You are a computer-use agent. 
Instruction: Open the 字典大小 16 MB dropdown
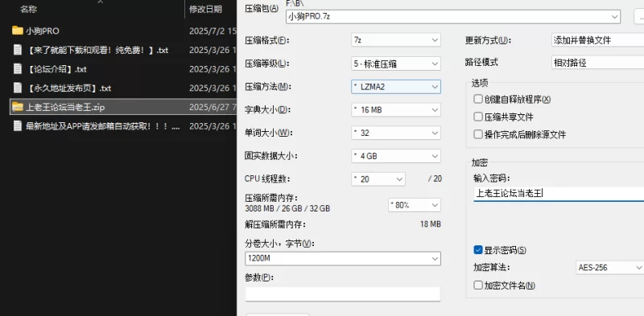(396, 109)
